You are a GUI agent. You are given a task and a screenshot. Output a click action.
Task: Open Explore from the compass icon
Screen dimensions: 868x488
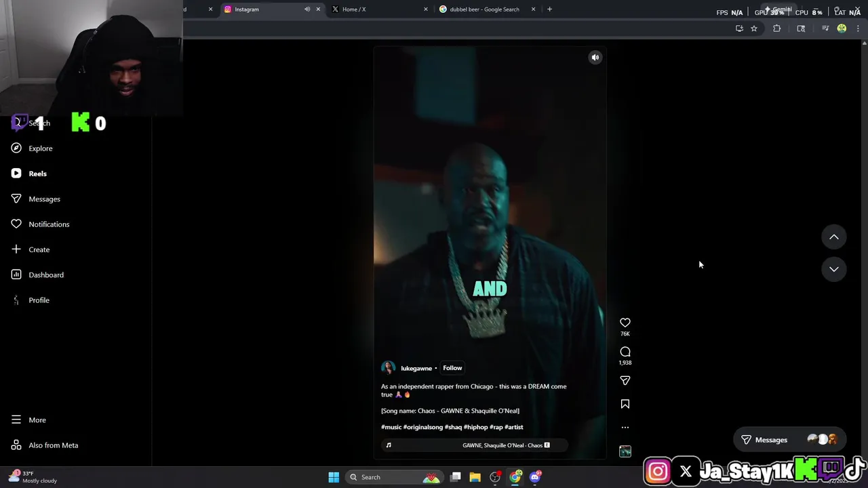(16, 148)
